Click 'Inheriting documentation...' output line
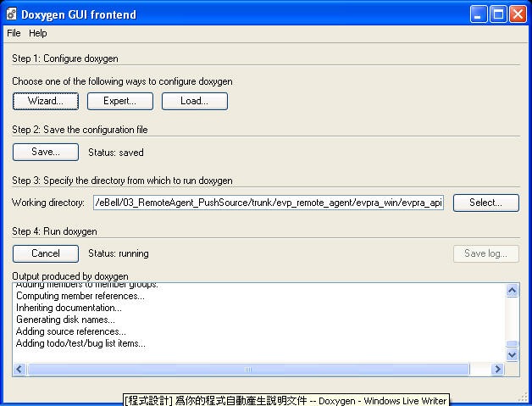This screenshot has width=532, height=406. [69, 308]
